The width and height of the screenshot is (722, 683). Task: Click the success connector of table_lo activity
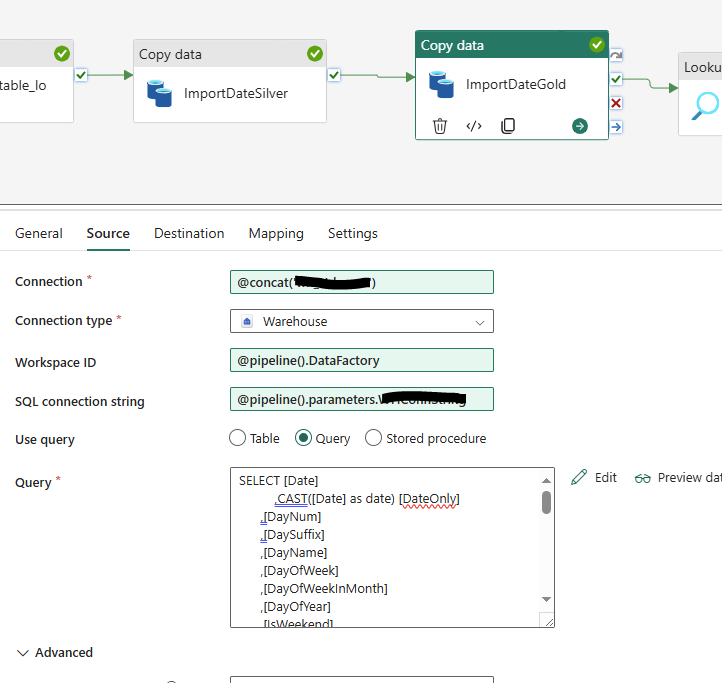pyautogui.click(x=81, y=75)
